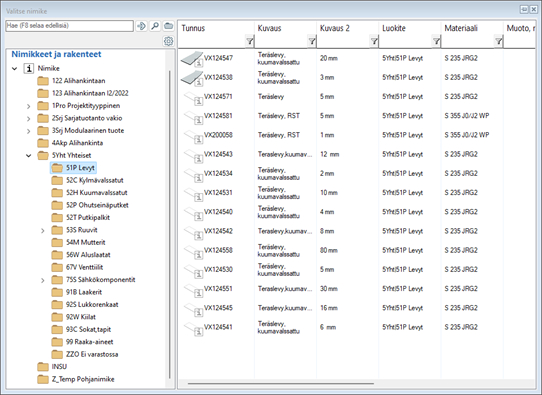Select the 54M Mutterit folder

click(78, 243)
